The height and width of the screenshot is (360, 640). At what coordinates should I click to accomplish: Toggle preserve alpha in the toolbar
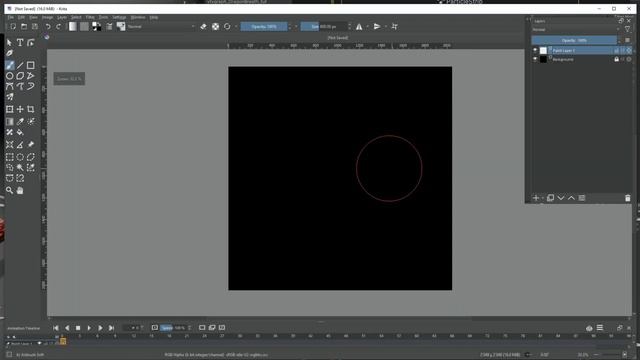[x=216, y=27]
